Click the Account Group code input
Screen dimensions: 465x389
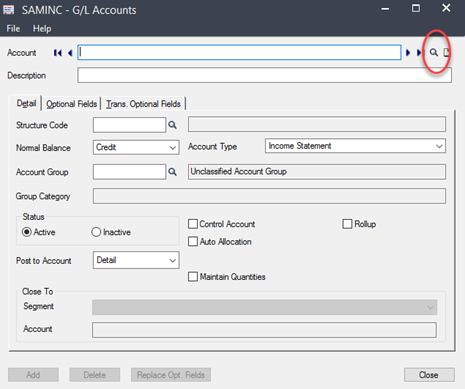point(129,172)
